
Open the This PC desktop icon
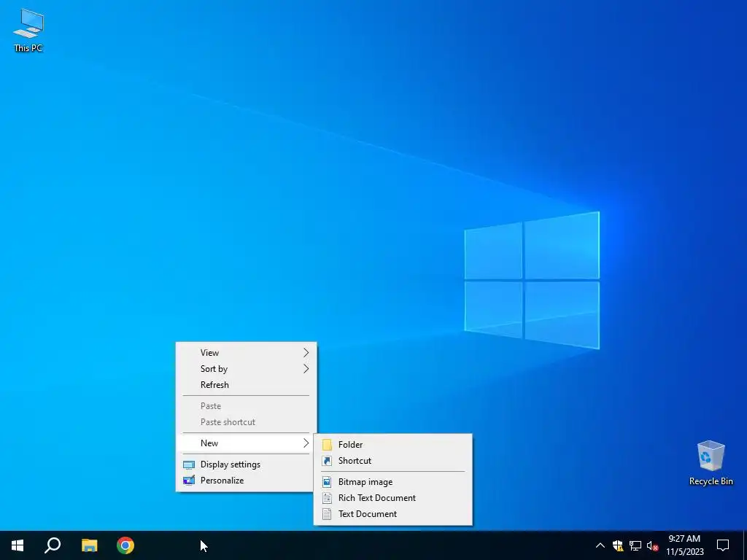tap(28, 31)
